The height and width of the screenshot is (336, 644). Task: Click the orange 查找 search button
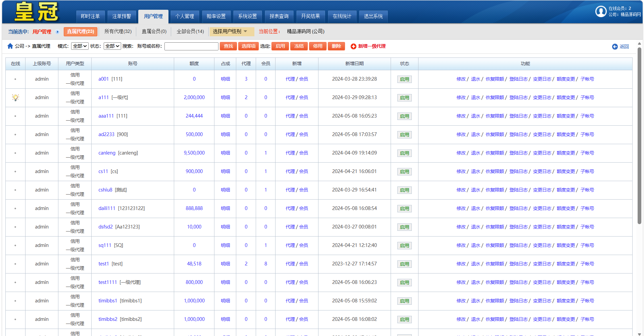(228, 46)
